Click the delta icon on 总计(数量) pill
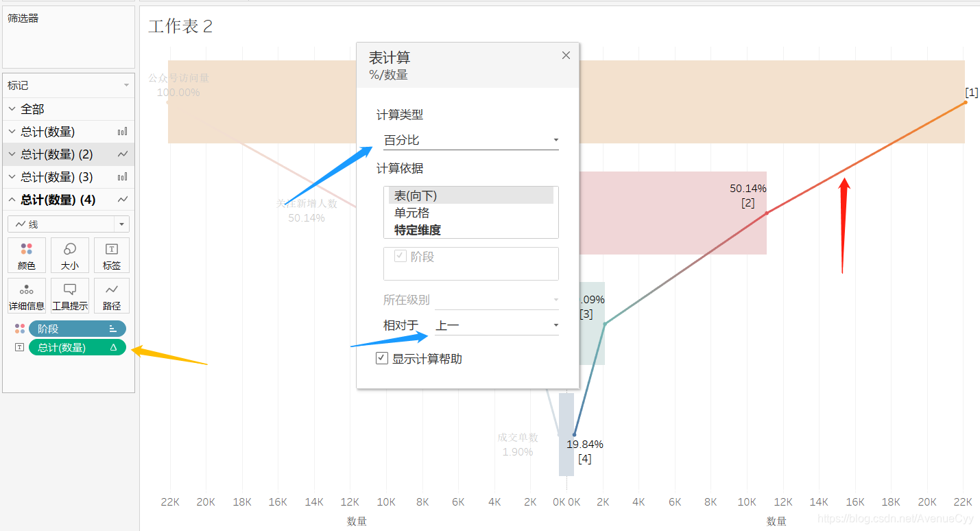This screenshot has width=980, height=531. pos(114,347)
